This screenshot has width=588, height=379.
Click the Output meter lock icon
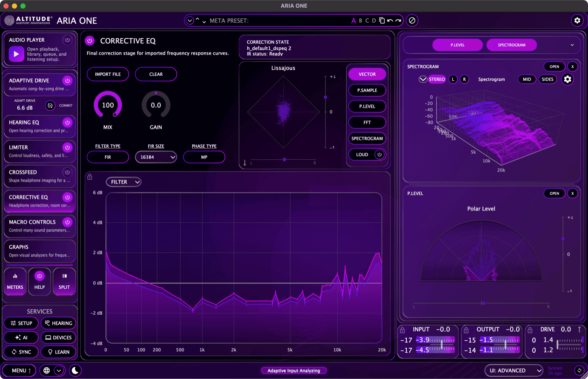466,330
